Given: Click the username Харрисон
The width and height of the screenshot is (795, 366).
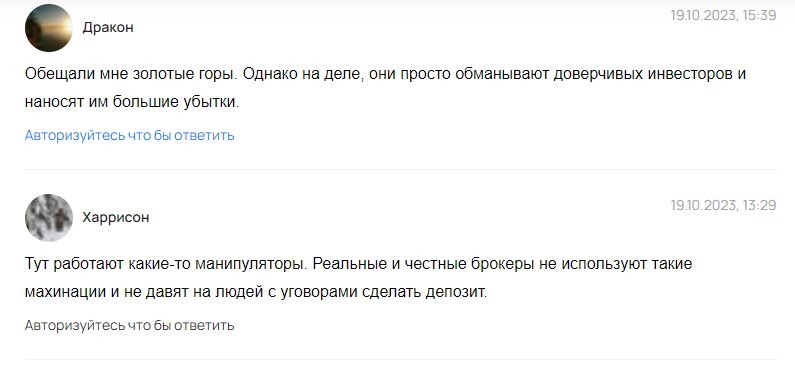Looking at the screenshot, I should (116, 217).
